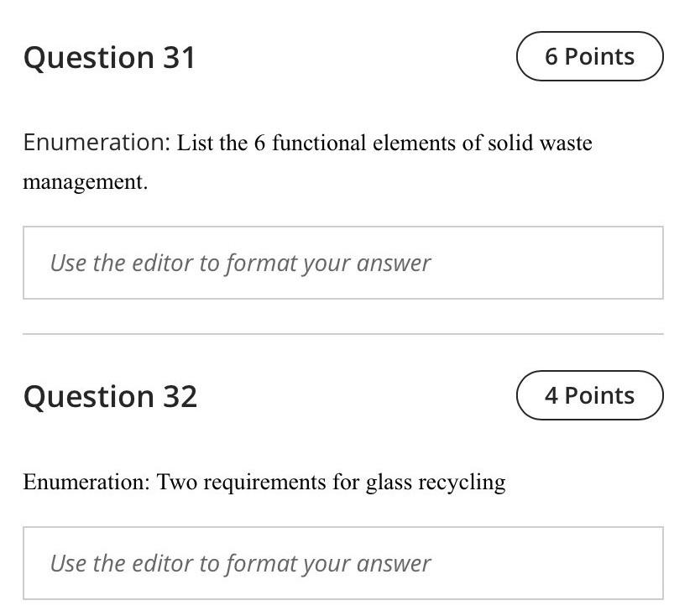
Task: Select the Question 32 heading
Action: (112, 395)
